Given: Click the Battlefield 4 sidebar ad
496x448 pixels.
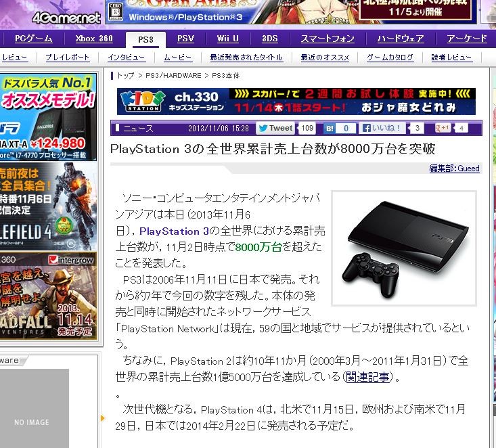Looking at the screenshot, I should 48,206.
